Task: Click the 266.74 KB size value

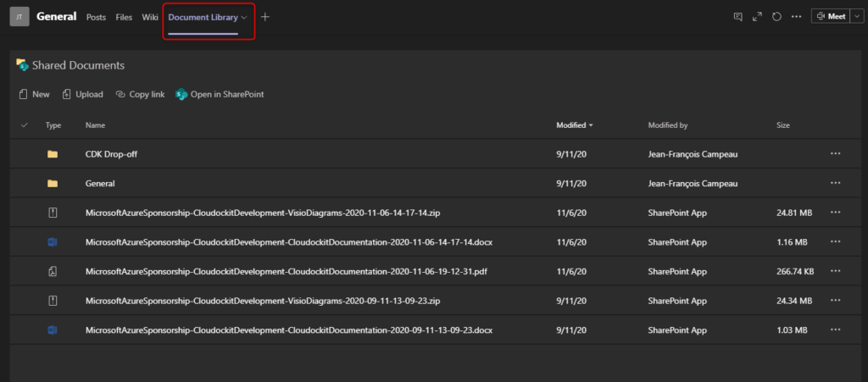Action: pyautogui.click(x=795, y=271)
